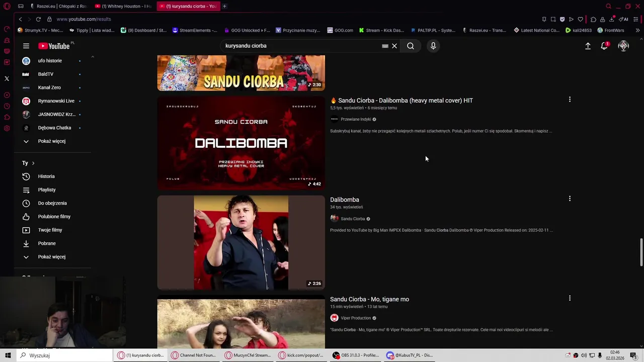Play the Dalibomba 2:26 video thumbnail

point(241,242)
